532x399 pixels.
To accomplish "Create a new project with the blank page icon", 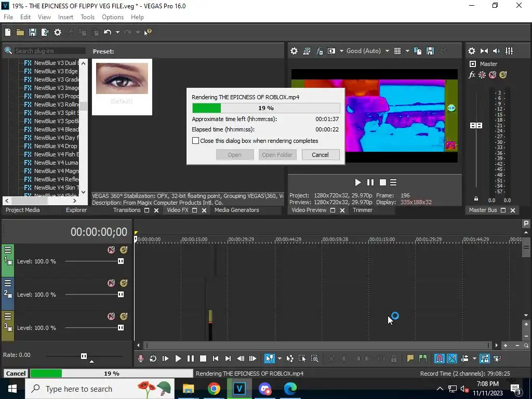I will point(8,32).
